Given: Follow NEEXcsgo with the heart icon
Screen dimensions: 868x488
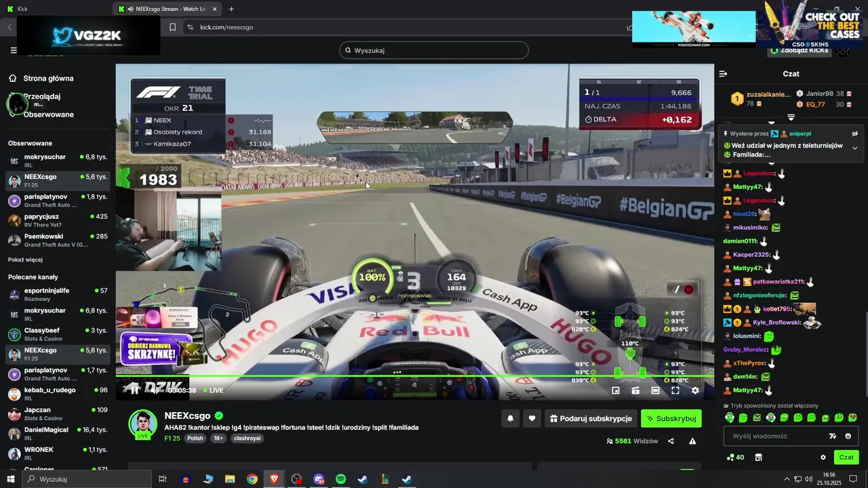Looking at the screenshot, I should [532, 419].
